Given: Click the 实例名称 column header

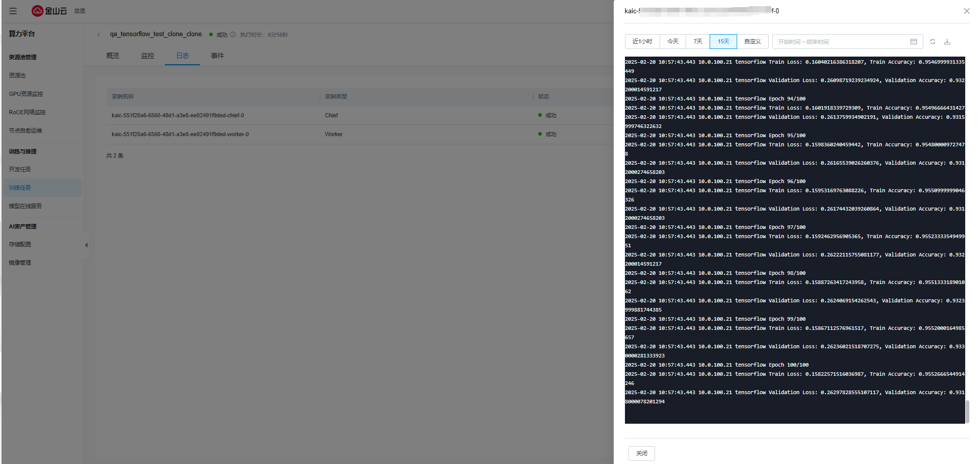Looking at the screenshot, I should pyautogui.click(x=123, y=96).
